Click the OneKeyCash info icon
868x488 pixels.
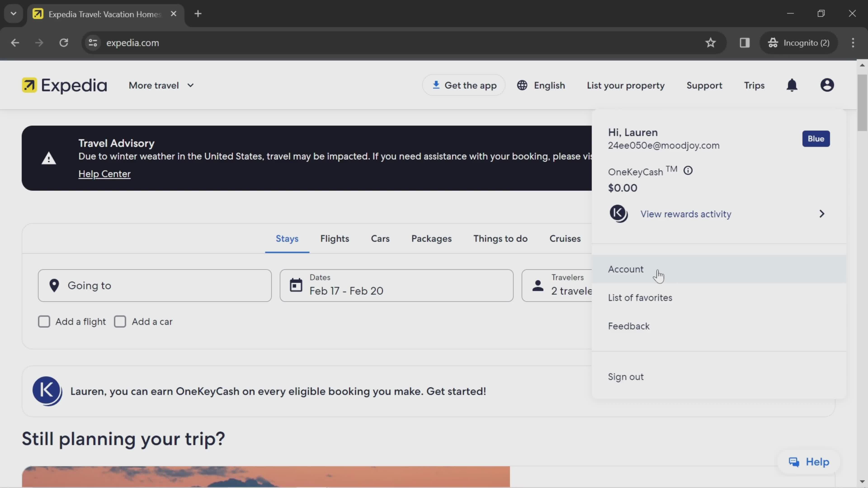point(688,171)
